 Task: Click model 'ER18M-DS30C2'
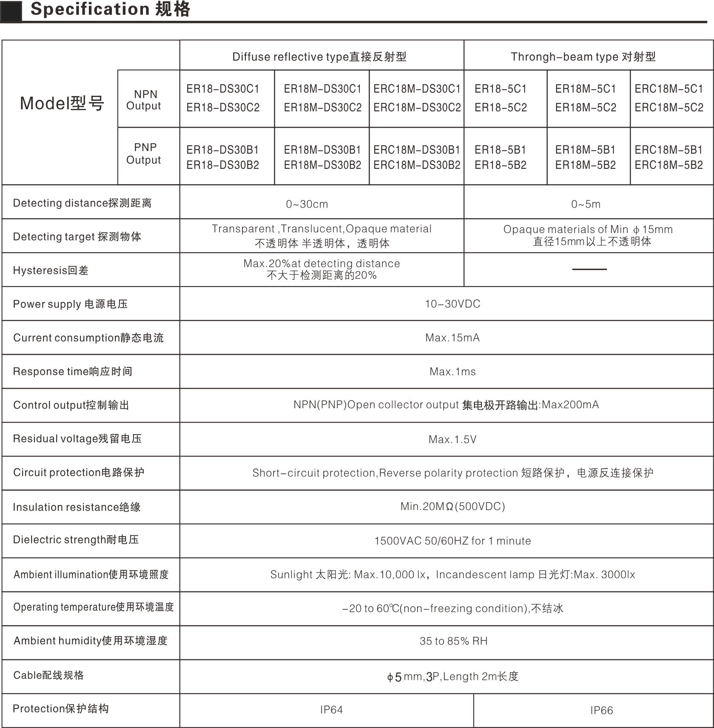click(x=323, y=108)
